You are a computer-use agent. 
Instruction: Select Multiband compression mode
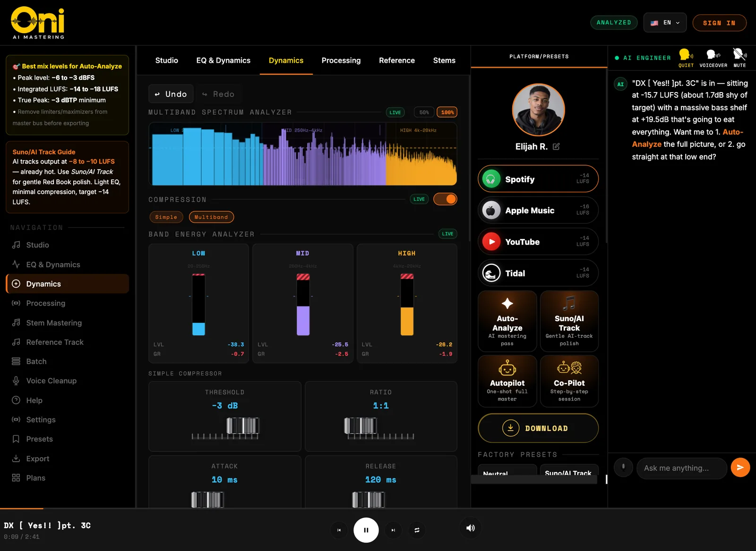click(211, 217)
